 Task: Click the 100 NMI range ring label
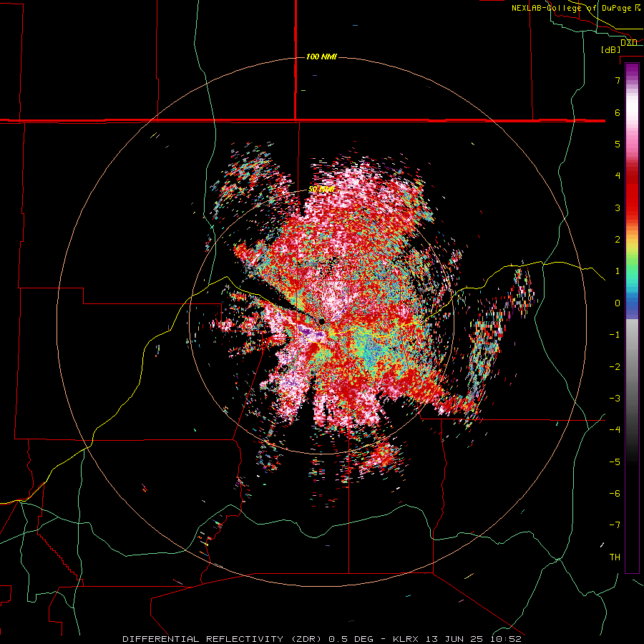(x=321, y=57)
